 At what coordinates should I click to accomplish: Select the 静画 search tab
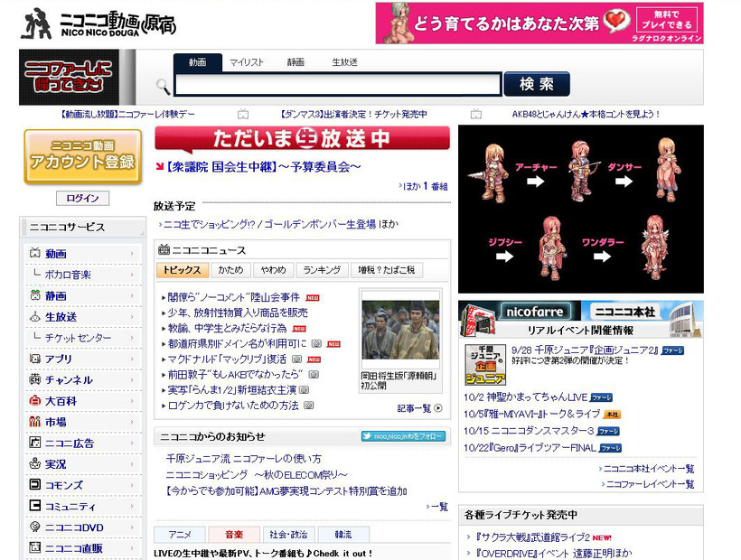pyautogui.click(x=295, y=62)
